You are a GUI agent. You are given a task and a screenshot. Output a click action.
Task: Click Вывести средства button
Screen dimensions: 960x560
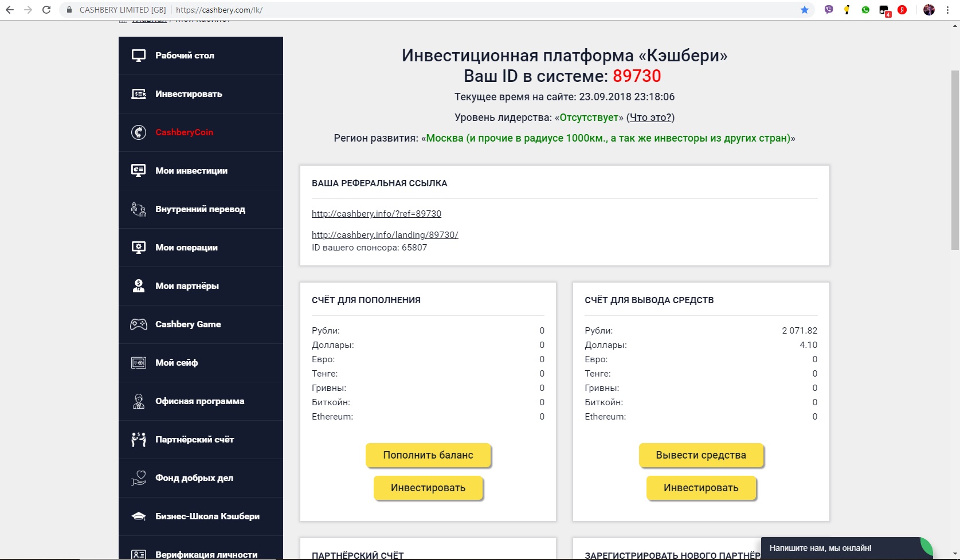click(701, 455)
